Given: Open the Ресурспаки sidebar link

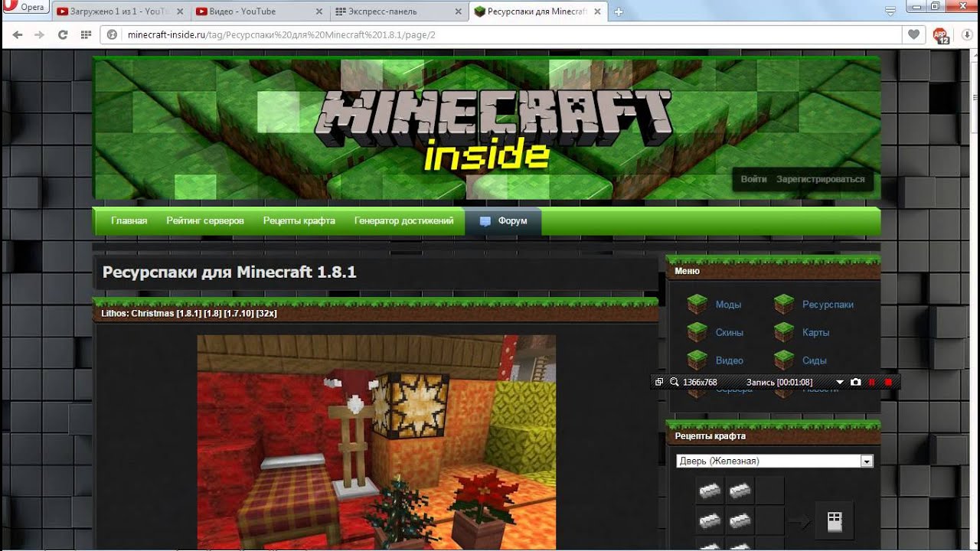Looking at the screenshot, I should (x=828, y=305).
